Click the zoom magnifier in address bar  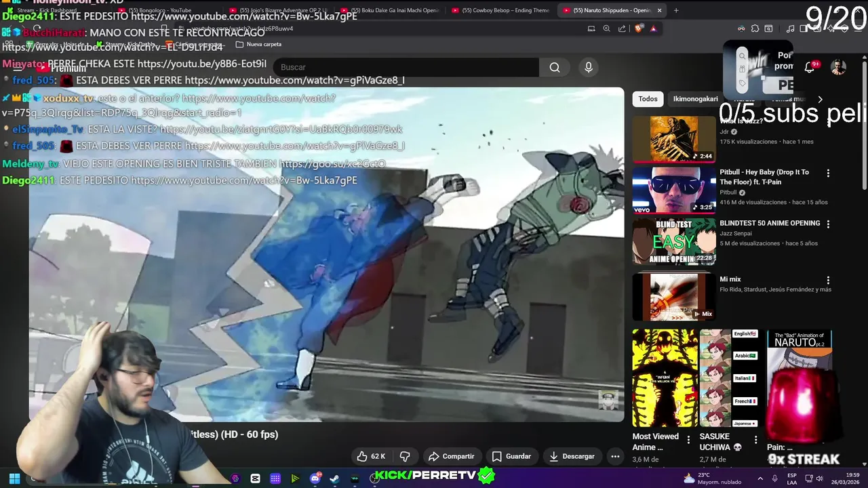point(607,28)
